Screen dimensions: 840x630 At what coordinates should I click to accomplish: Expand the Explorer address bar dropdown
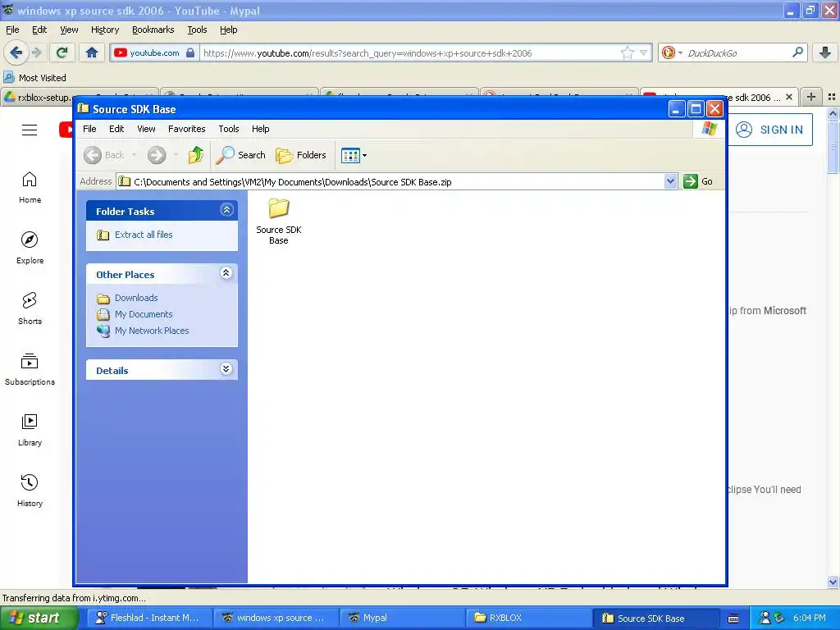670,181
